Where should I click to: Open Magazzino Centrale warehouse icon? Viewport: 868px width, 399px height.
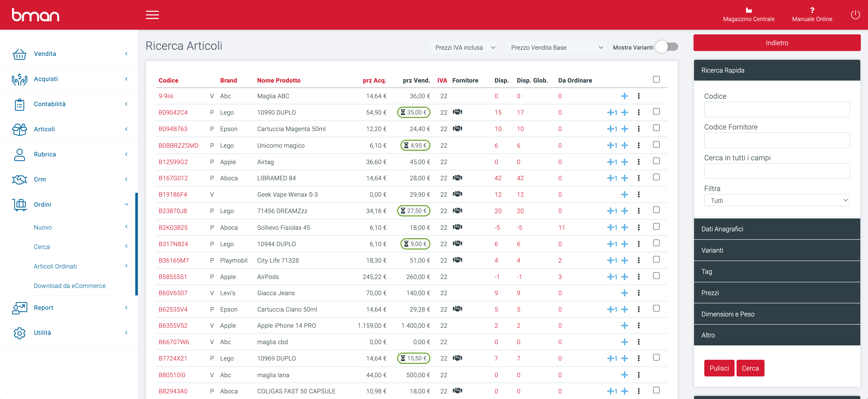[x=748, y=10]
